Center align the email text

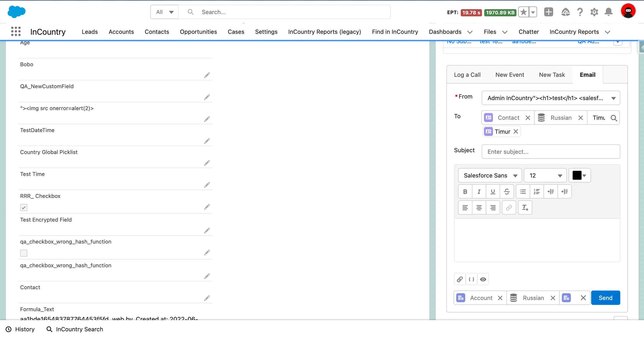479,207
